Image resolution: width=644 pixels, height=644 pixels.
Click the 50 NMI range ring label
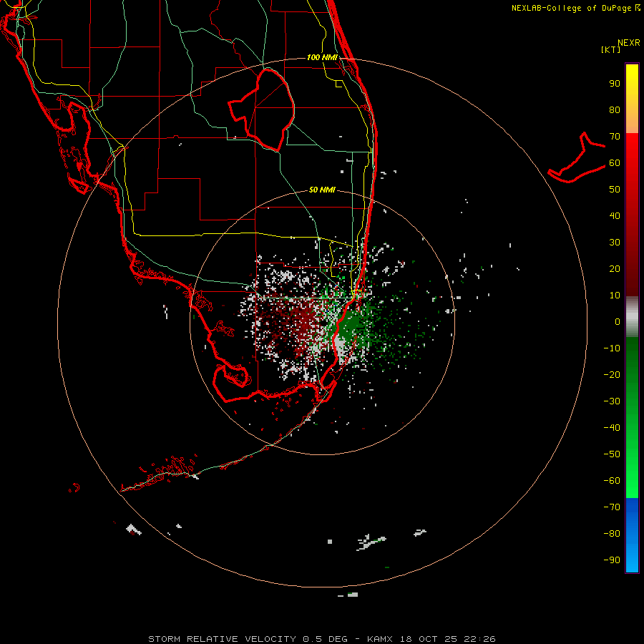322,190
